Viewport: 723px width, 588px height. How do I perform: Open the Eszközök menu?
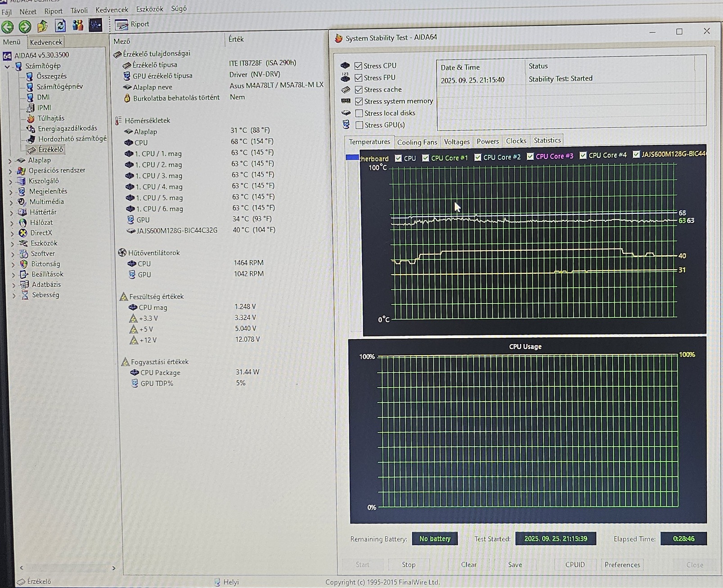(x=149, y=9)
